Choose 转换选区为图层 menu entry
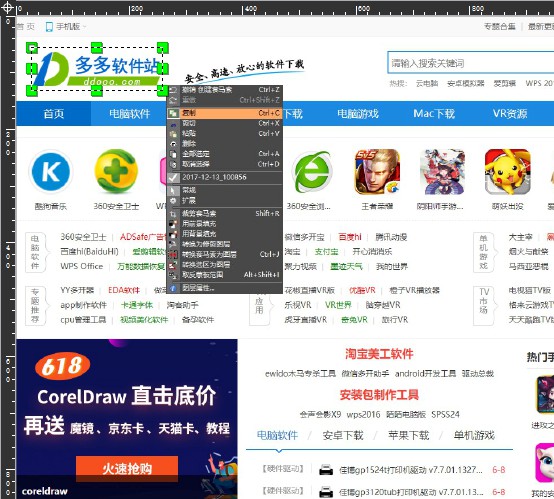This screenshot has width=554, height=499. [224, 265]
